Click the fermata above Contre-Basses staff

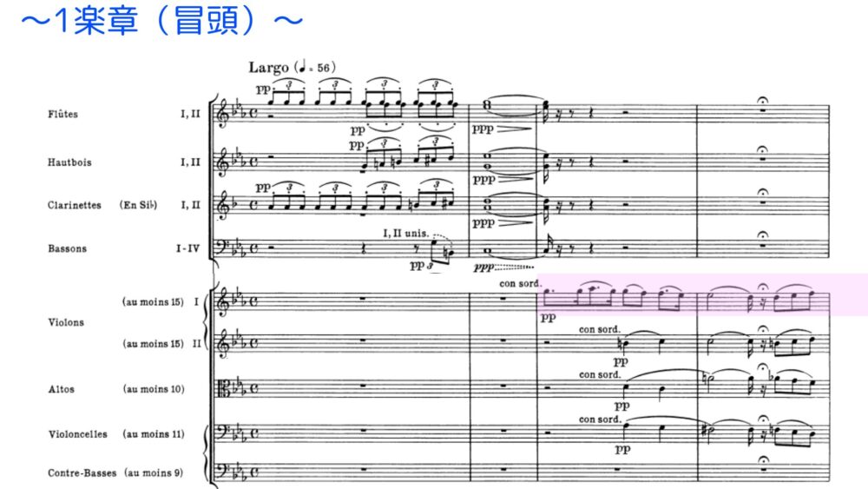(763, 459)
